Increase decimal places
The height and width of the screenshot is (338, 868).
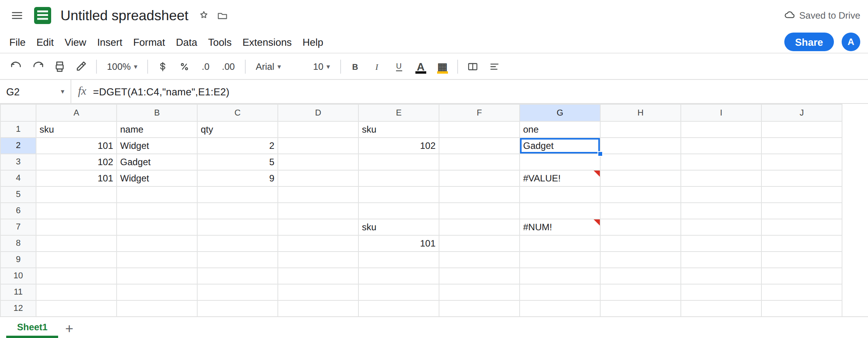tap(228, 67)
